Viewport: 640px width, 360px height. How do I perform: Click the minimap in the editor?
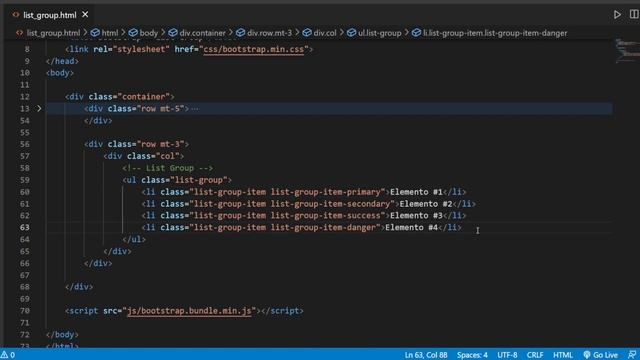tap(627, 51)
